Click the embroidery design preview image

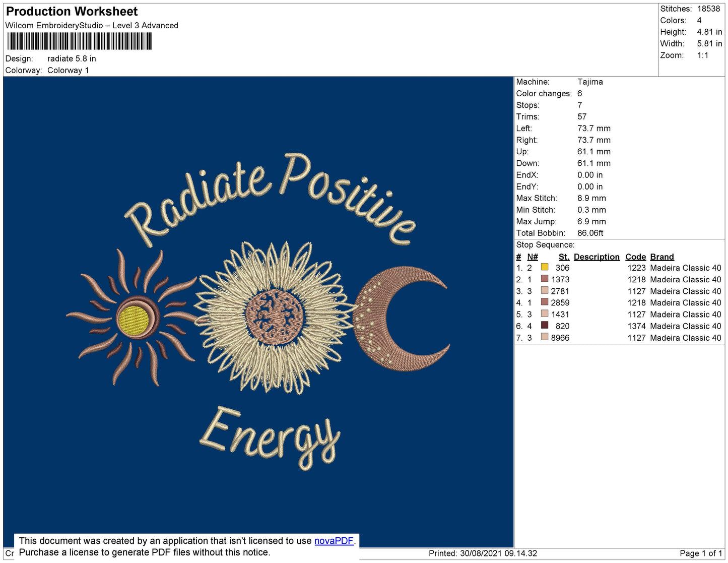(x=258, y=311)
